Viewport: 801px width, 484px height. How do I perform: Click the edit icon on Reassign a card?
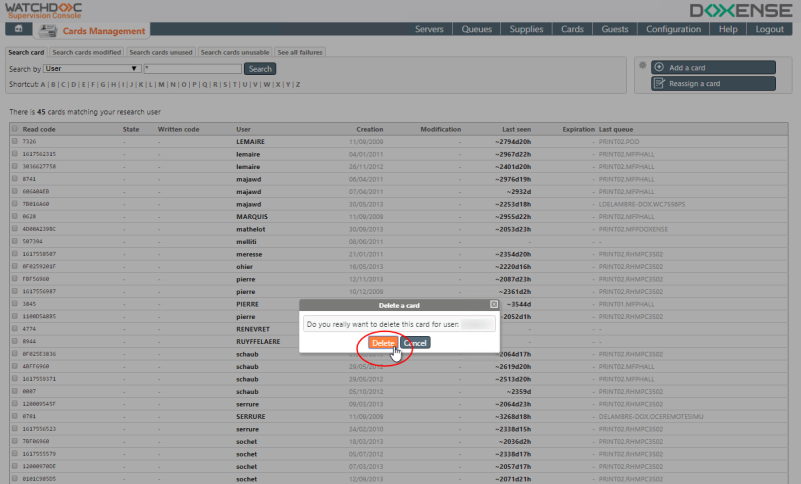pyautogui.click(x=659, y=83)
